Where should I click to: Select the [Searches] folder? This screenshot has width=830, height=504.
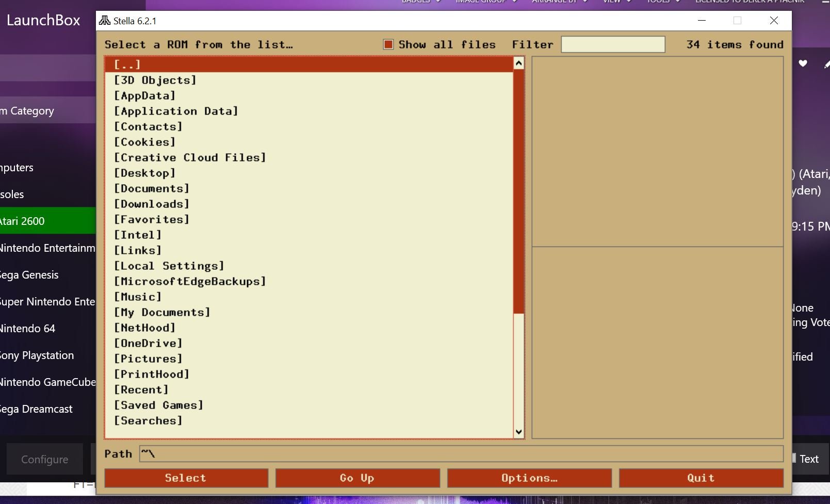click(309, 420)
